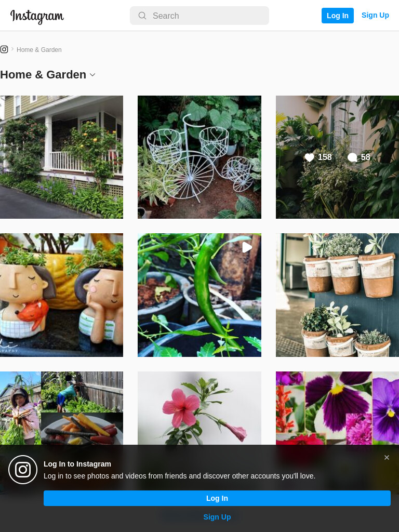
Task: Open the porch house with flowers photo
Action: click(x=61, y=157)
